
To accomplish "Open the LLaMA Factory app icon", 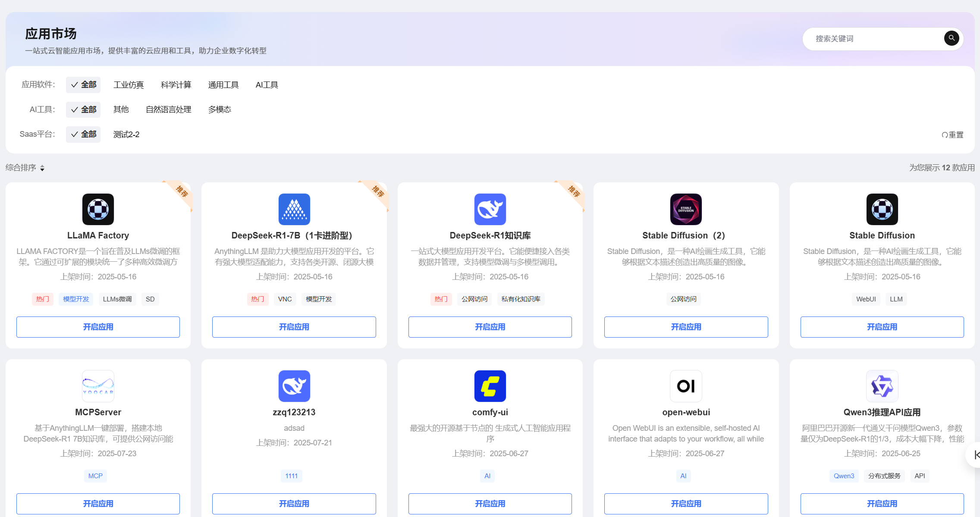I will [98, 210].
